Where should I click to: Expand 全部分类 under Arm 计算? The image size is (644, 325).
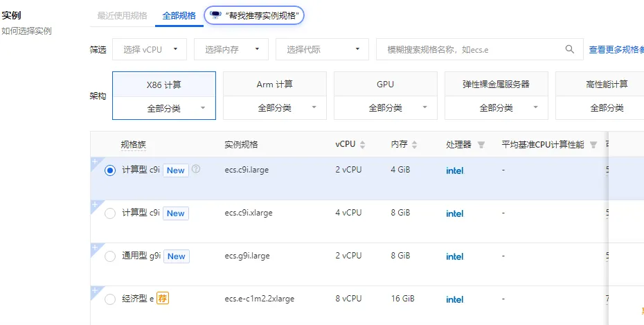click(275, 109)
